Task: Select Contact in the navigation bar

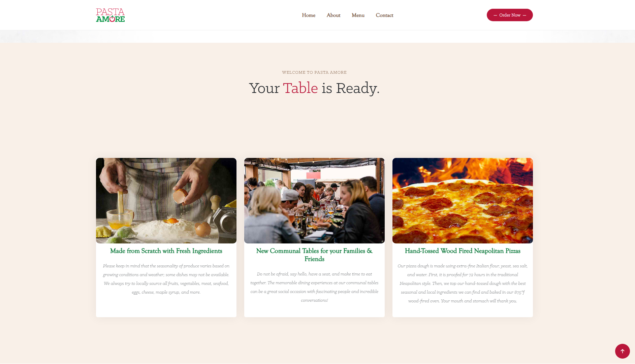Action: coord(384,15)
